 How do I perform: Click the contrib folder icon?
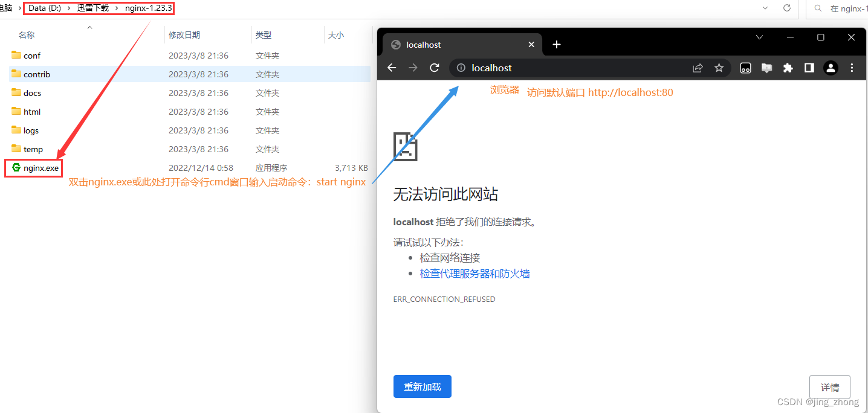16,74
